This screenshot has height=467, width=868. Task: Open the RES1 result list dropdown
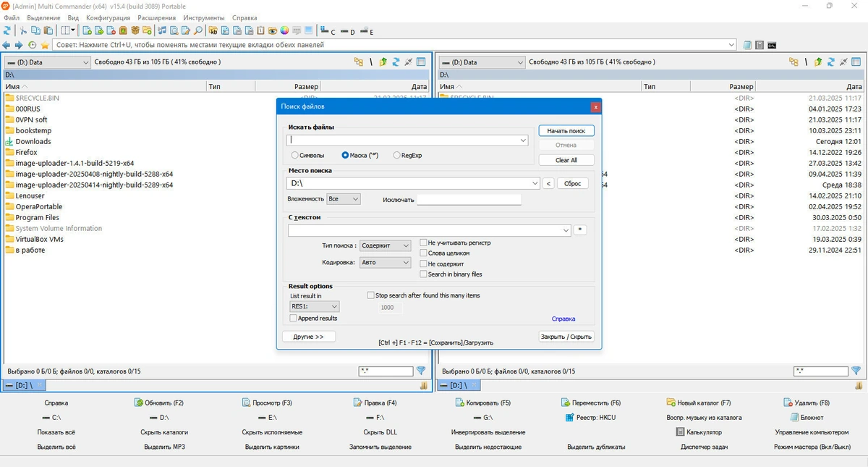[x=314, y=307]
